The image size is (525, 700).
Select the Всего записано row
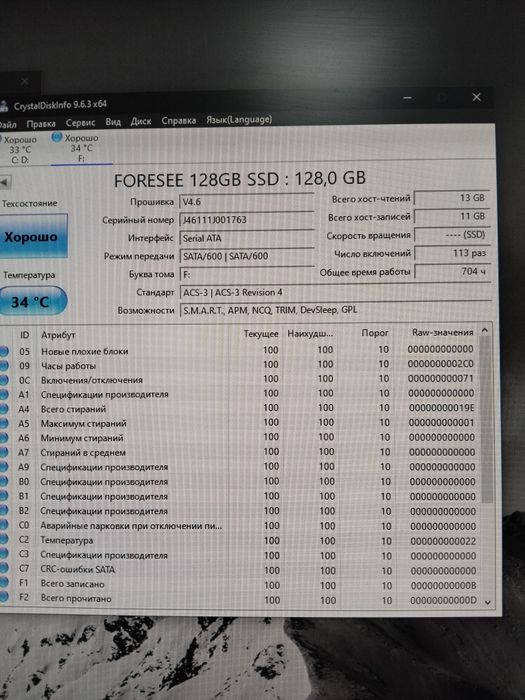coord(240,584)
